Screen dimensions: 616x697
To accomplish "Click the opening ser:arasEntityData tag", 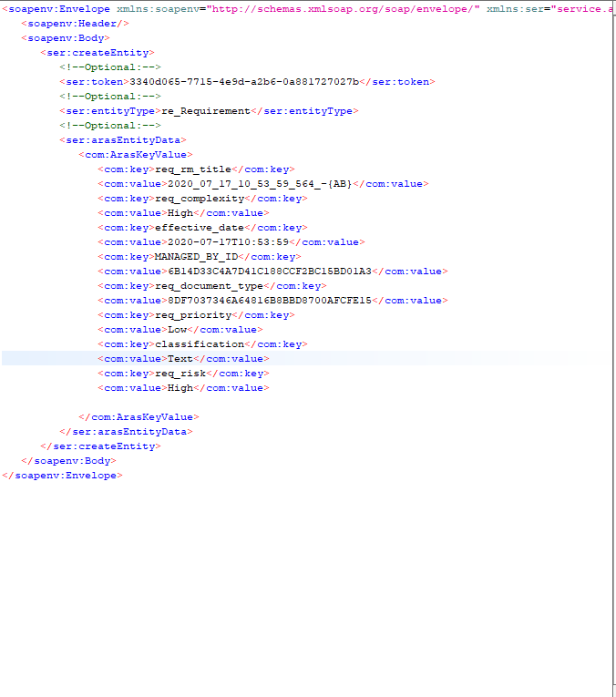I will (x=123, y=140).
